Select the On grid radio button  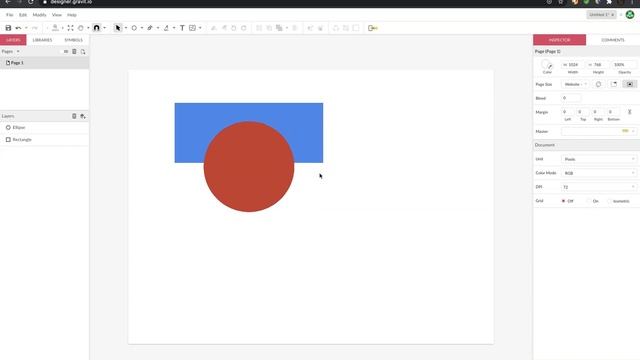tap(589, 201)
